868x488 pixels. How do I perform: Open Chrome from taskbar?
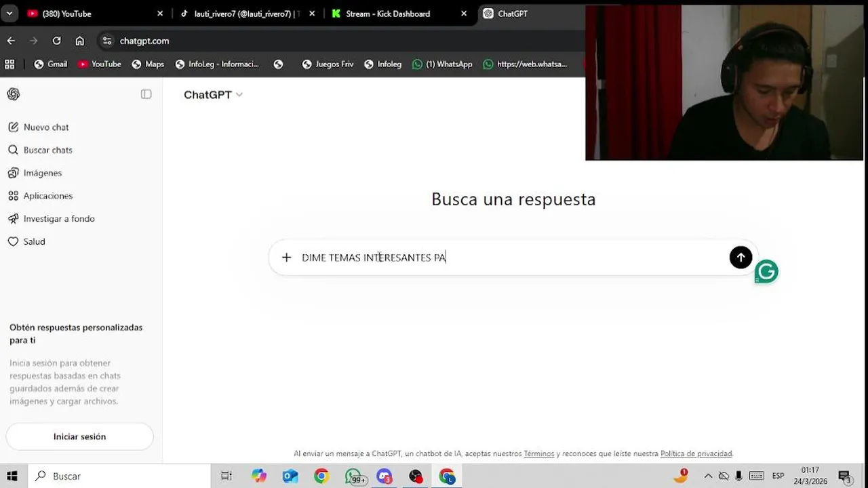(x=321, y=476)
